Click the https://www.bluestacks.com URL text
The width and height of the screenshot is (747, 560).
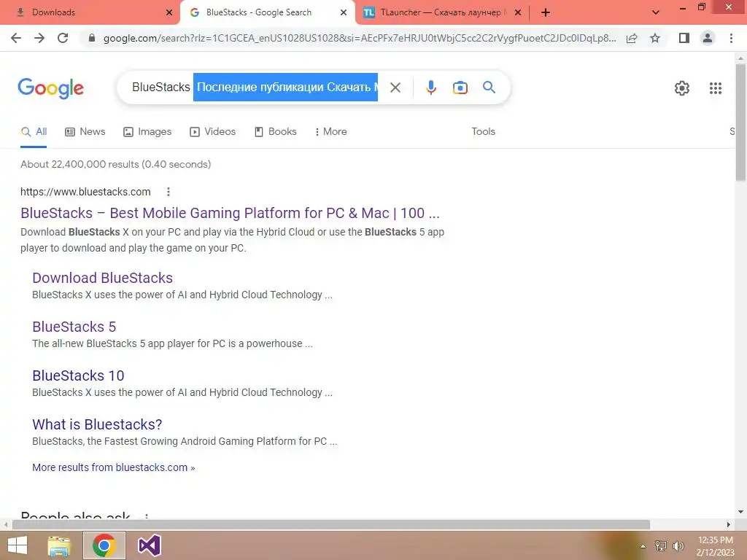85,192
